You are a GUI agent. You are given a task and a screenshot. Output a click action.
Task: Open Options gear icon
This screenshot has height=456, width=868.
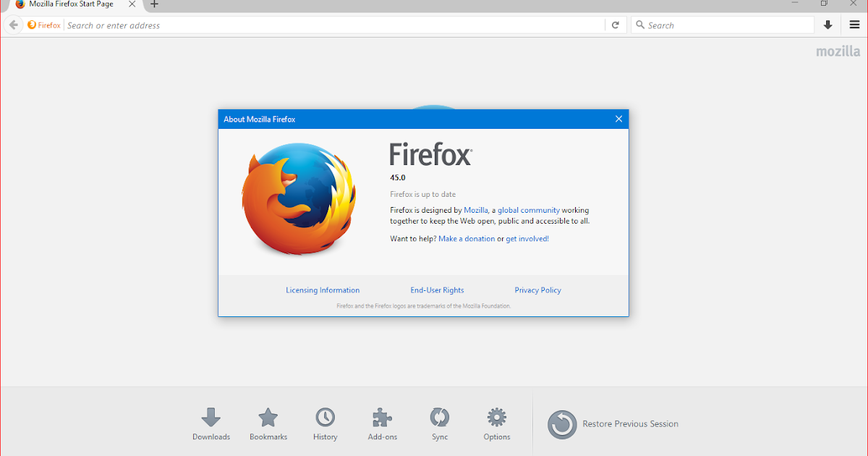pos(496,418)
